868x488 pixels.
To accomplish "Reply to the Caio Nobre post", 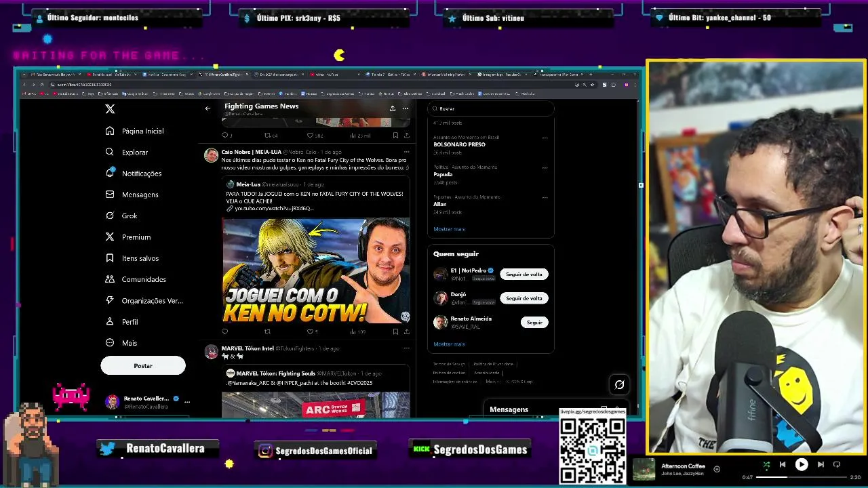I will (x=225, y=331).
